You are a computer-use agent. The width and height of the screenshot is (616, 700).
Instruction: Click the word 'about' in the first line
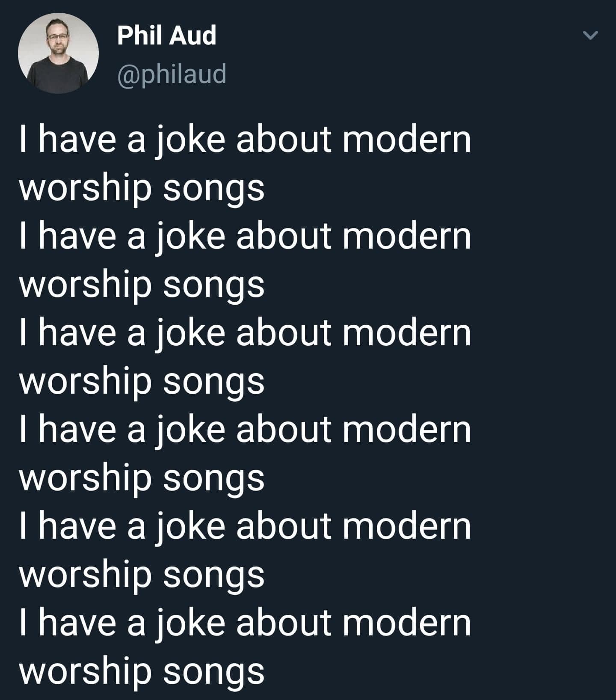[284, 139]
